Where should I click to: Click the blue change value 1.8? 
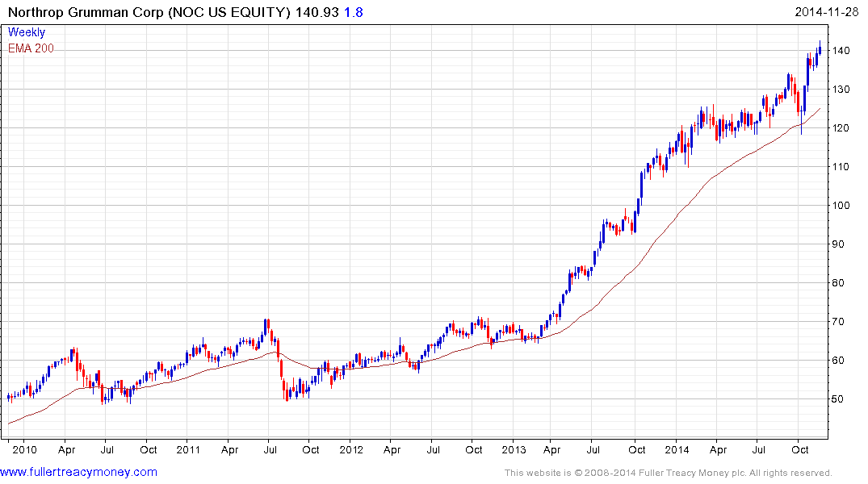[x=354, y=12]
